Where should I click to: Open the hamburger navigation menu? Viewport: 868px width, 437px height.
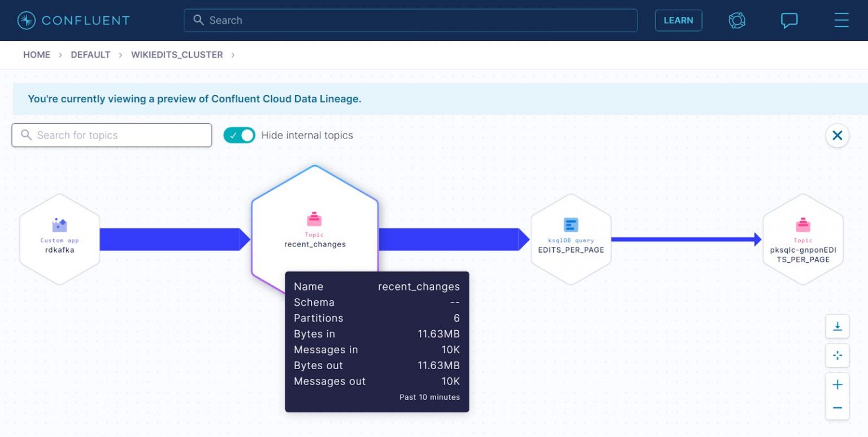[x=841, y=20]
